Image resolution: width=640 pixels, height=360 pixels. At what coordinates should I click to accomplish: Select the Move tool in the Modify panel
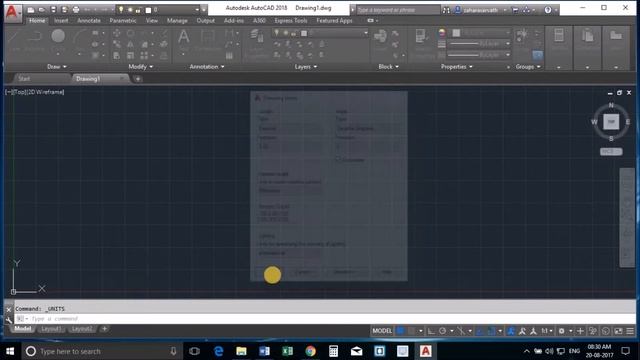coord(117,33)
